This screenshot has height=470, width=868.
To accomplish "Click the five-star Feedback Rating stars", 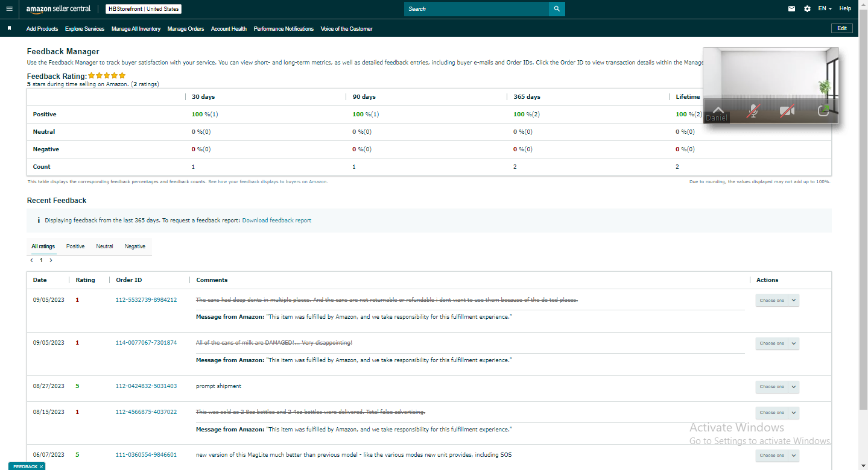I will [x=107, y=76].
